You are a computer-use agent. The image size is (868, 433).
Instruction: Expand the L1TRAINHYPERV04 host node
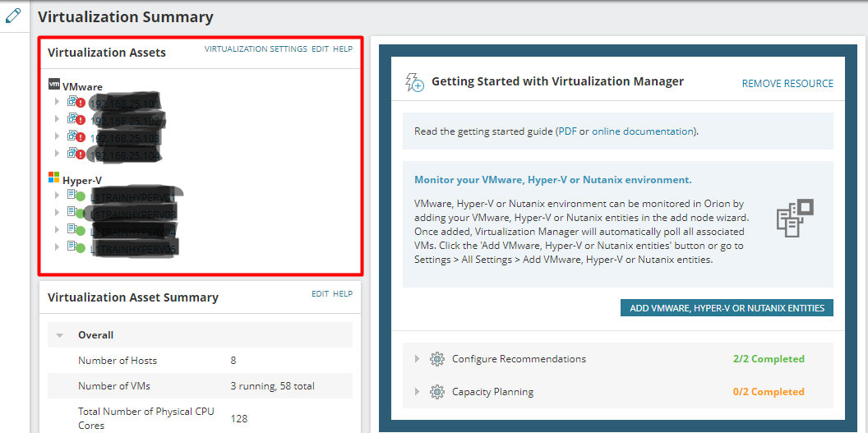point(57,229)
